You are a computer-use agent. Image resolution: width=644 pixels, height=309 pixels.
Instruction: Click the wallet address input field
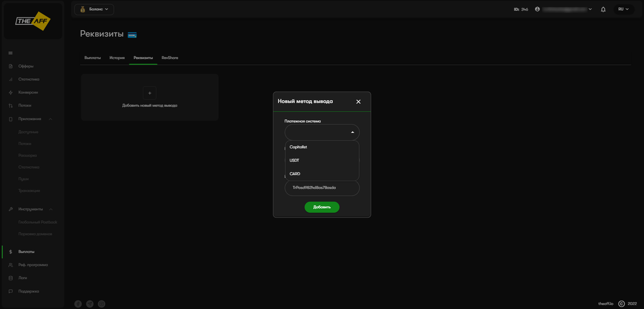pos(322,188)
